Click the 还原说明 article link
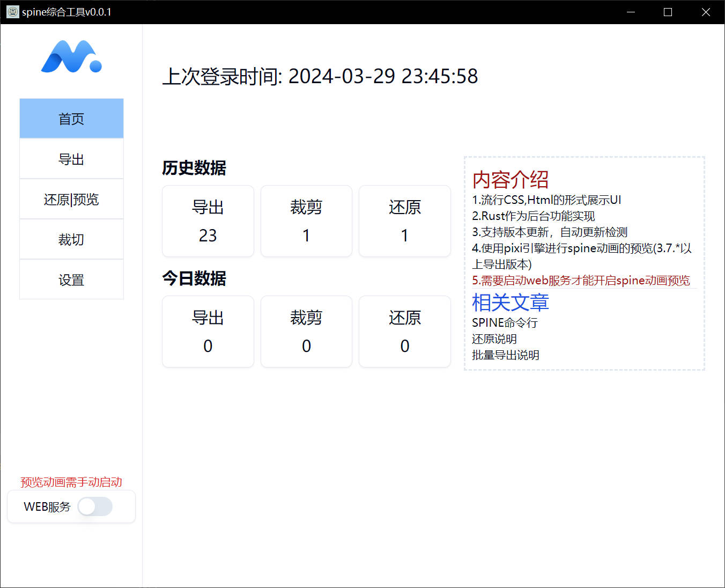The image size is (725, 588). [494, 339]
